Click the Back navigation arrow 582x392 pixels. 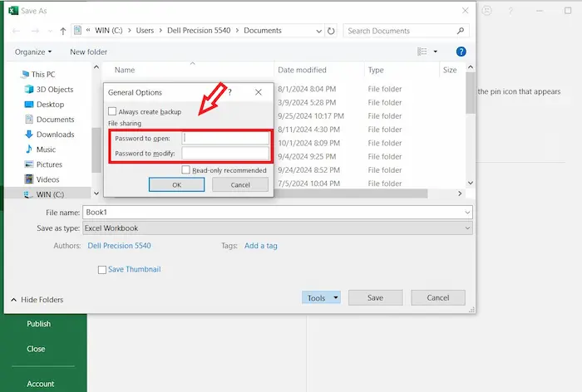(x=16, y=31)
